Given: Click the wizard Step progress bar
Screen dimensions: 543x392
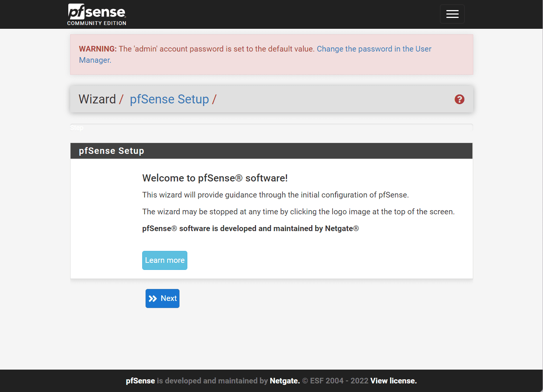Looking at the screenshot, I should 271,127.
